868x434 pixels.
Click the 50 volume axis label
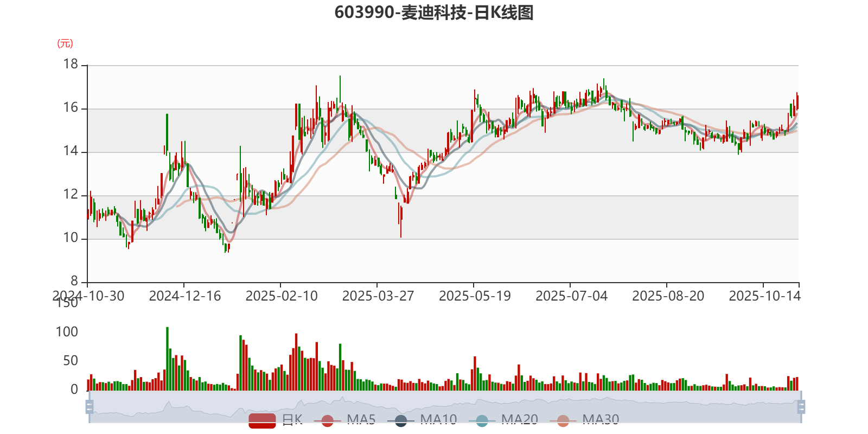tap(71, 361)
